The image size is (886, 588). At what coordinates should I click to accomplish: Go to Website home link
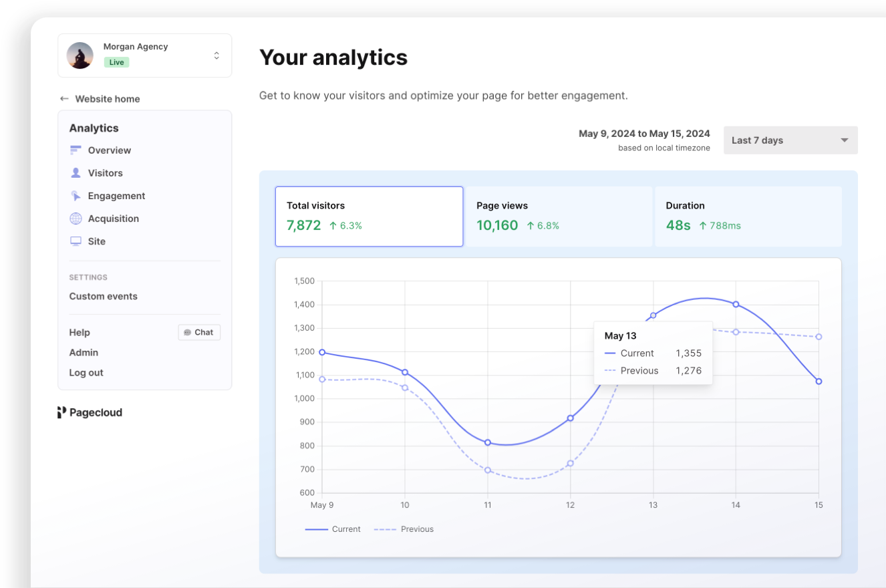click(108, 99)
